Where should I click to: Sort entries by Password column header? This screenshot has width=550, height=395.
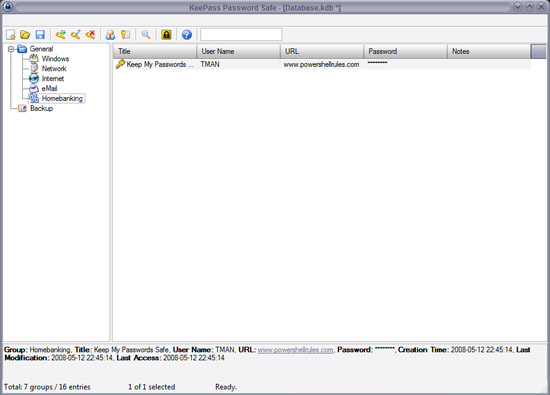click(405, 51)
